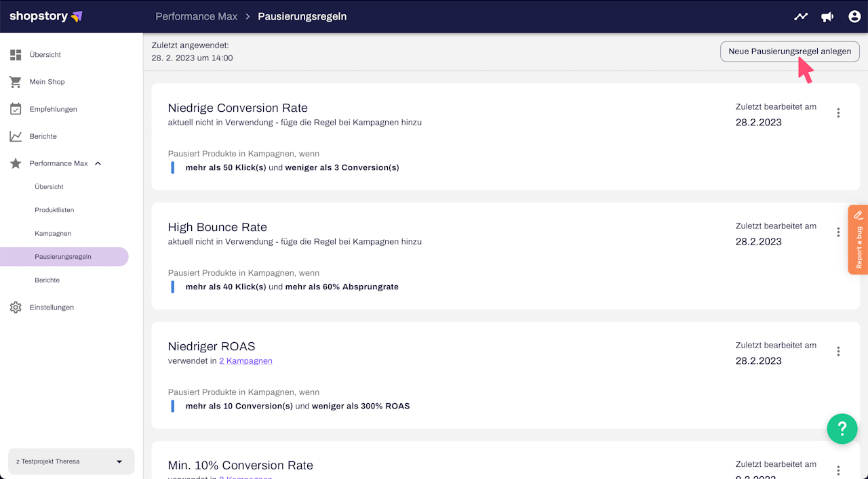This screenshot has width=868, height=479.
Task: Click the Einstellungen gear icon
Action: pos(16,308)
